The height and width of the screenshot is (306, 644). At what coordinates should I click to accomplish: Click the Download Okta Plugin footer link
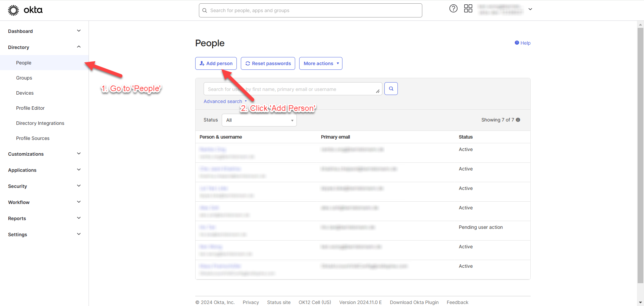[414, 302]
